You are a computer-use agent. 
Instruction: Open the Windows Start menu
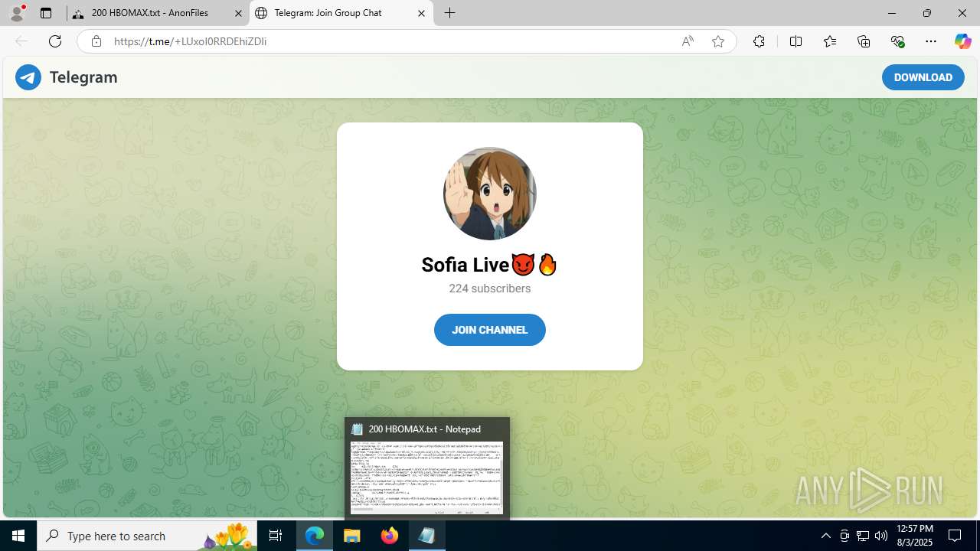(x=18, y=536)
